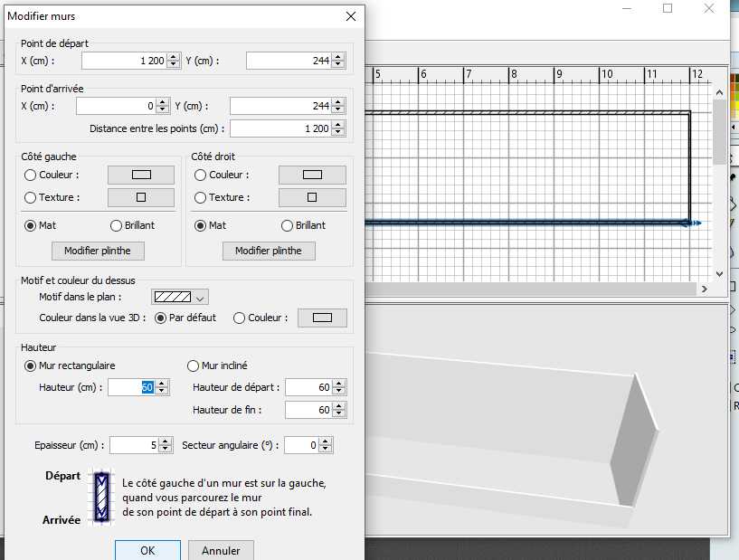Click start point Y input field
Screen dimensions: 739x560
pos(289,61)
